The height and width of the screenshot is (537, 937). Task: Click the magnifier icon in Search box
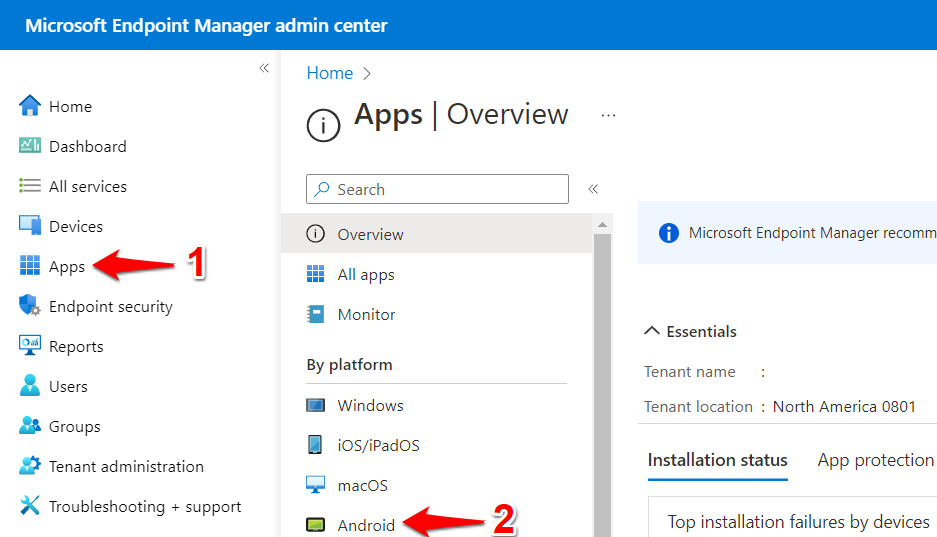(x=322, y=189)
